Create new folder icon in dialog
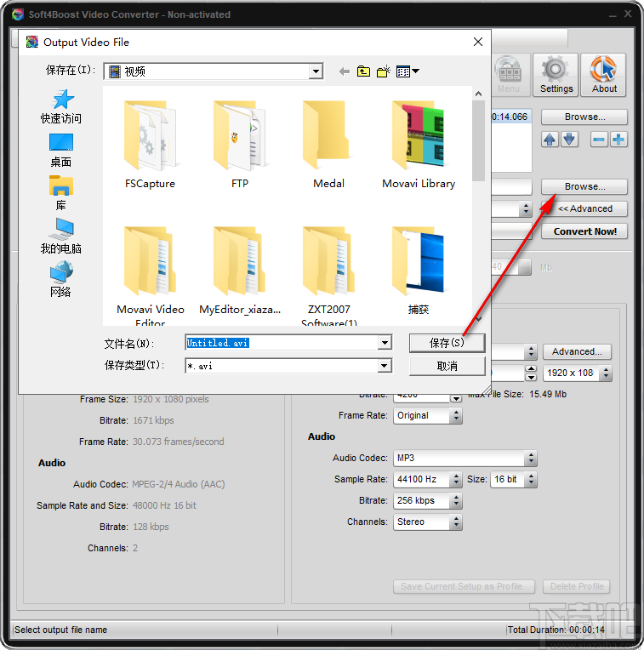Screen dimensions: 644x650 coord(384,71)
